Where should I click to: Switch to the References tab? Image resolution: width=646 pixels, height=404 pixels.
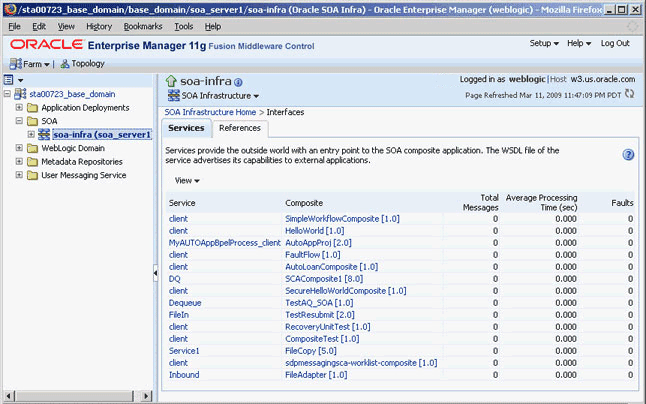tap(240, 128)
